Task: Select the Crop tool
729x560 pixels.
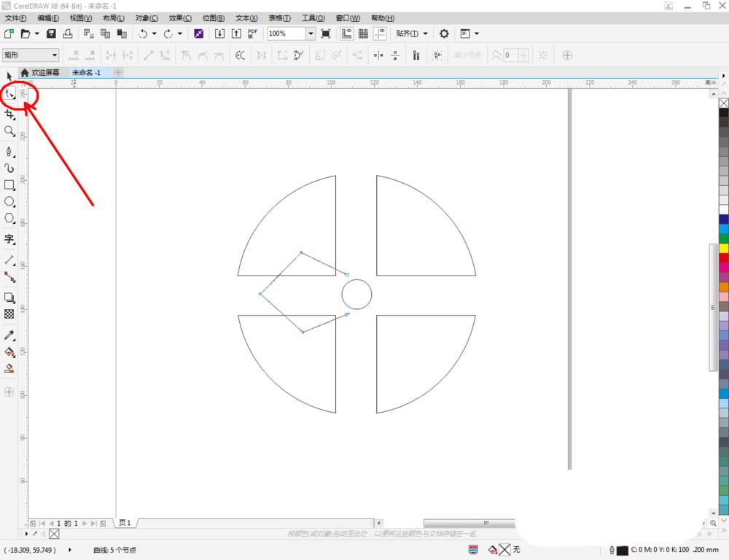Action: pyautogui.click(x=9, y=114)
